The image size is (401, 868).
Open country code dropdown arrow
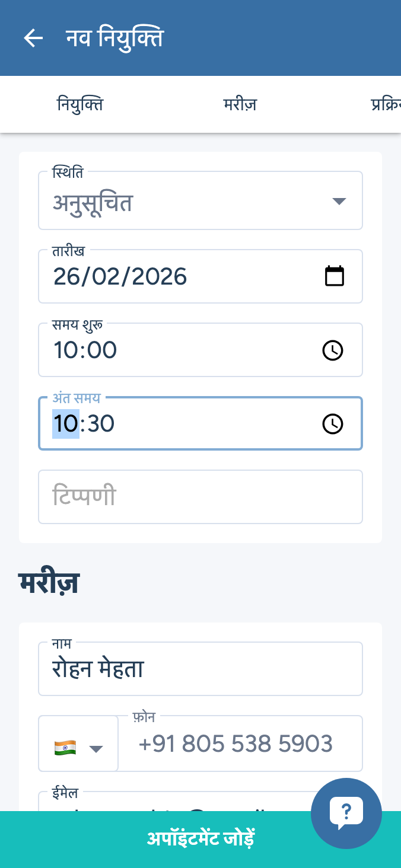96,748
